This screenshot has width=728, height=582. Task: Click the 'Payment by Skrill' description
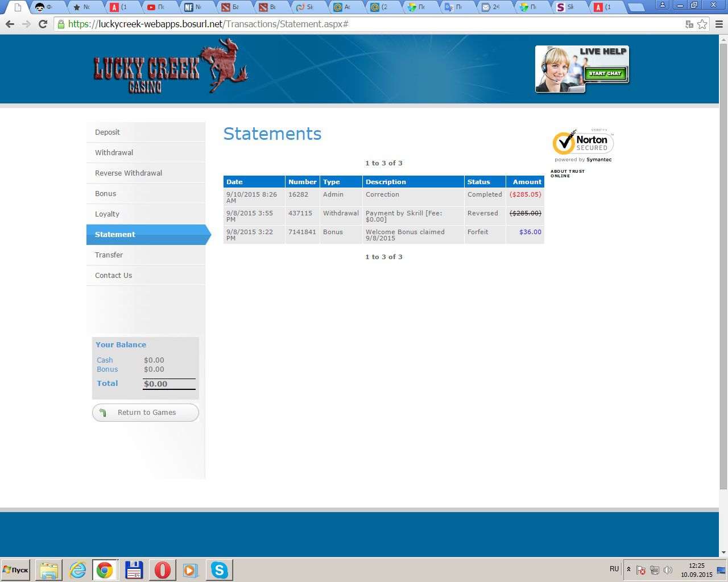pyautogui.click(x=404, y=216)
